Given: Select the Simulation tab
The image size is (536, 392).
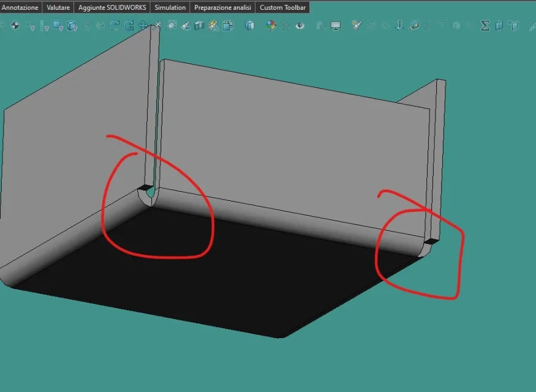Looking at the screenshot, I should tap(170, 7).
